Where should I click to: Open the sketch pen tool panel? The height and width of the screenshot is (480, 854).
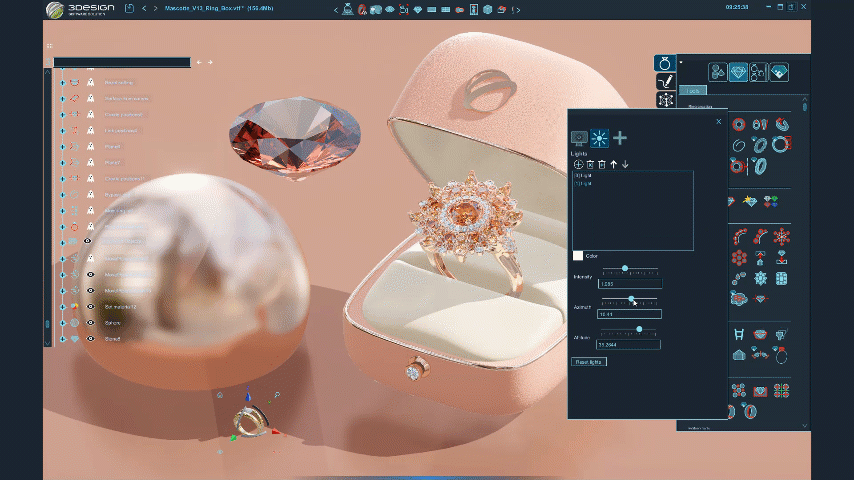click(665, 82)
